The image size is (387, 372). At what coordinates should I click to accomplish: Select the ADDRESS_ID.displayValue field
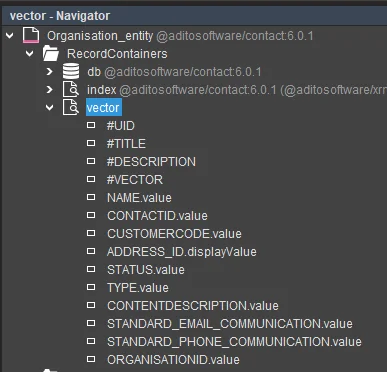pyautogui.click(x=182, y=252)
